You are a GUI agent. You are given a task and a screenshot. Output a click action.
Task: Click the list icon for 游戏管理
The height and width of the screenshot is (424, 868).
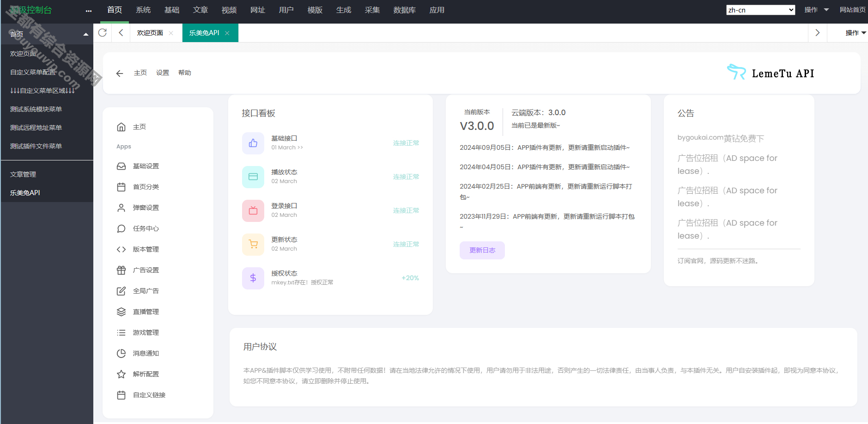click(x=121, y=332)
